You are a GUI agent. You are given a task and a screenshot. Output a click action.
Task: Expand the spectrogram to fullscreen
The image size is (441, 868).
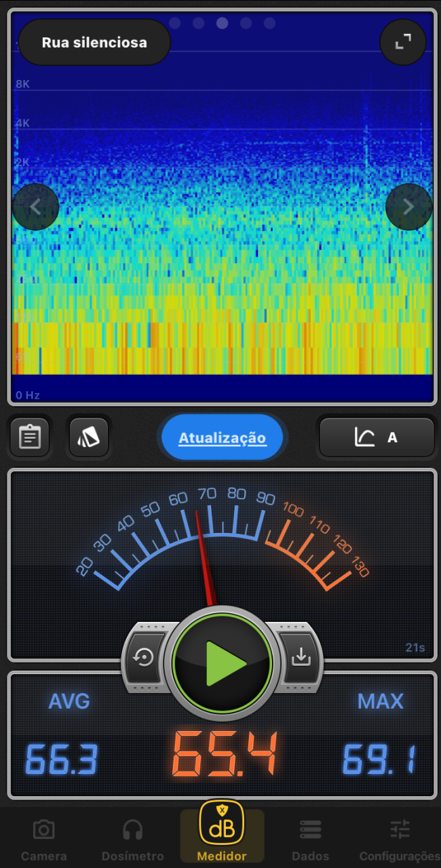tap(403, 42)
